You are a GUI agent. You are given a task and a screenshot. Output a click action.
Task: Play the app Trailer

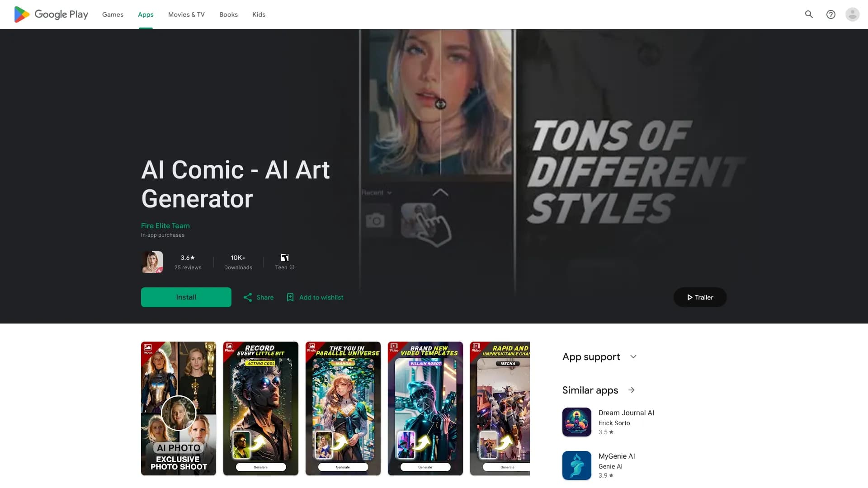(x=699, y=297)
